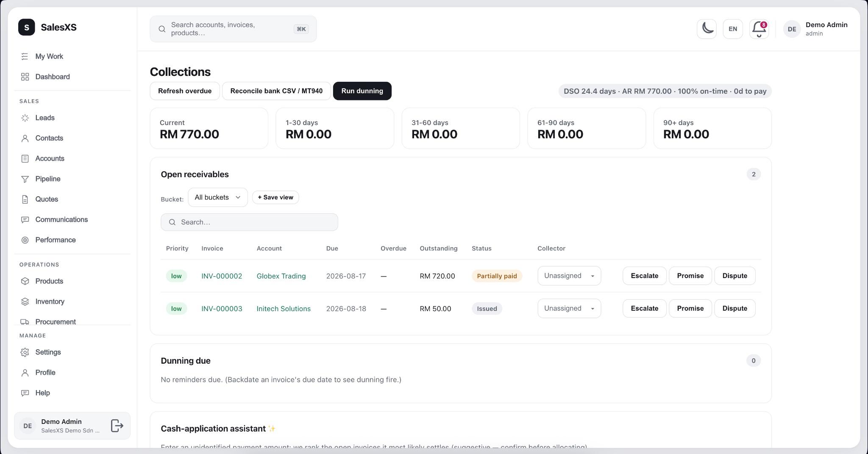Click the Inventory layers icon
Viewport: 868px width, 454px height.
(x=25, y=301)
